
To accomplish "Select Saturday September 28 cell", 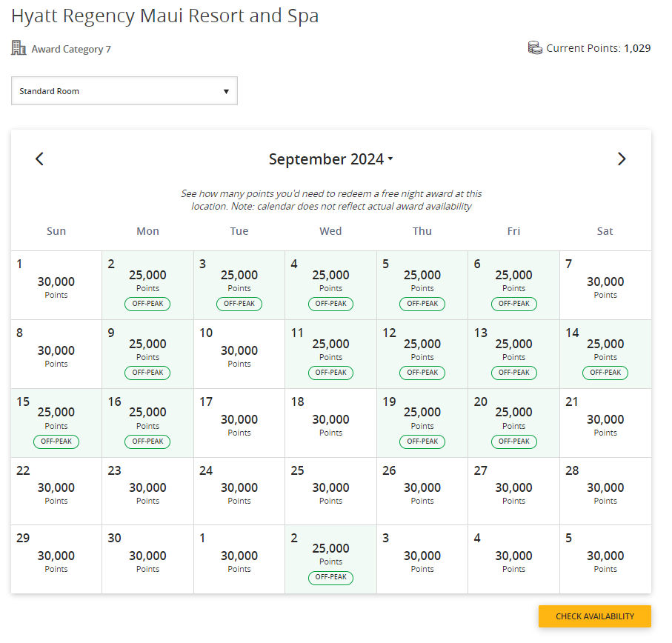I will tap(605, 491).
